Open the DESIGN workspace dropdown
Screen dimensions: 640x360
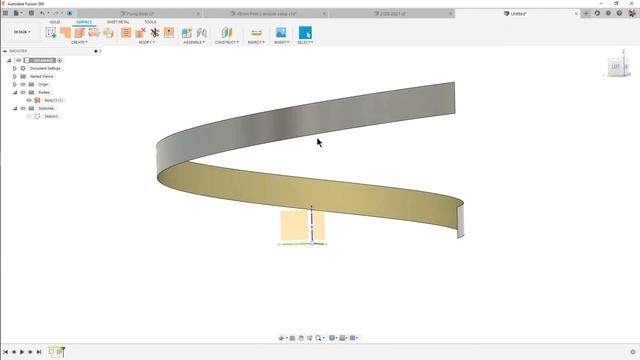(x=22, y=32)
